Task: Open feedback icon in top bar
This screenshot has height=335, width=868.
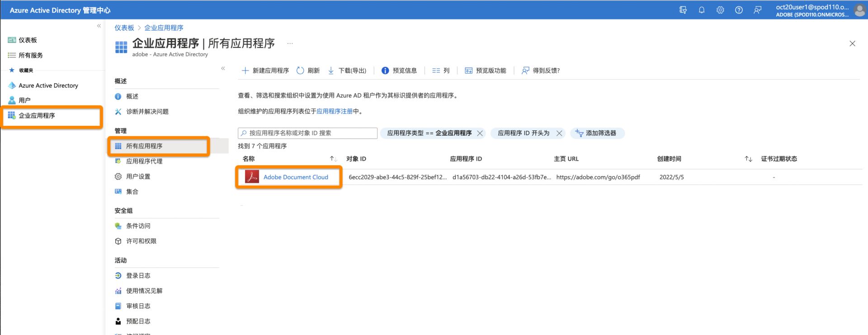Action: point(758,10)
